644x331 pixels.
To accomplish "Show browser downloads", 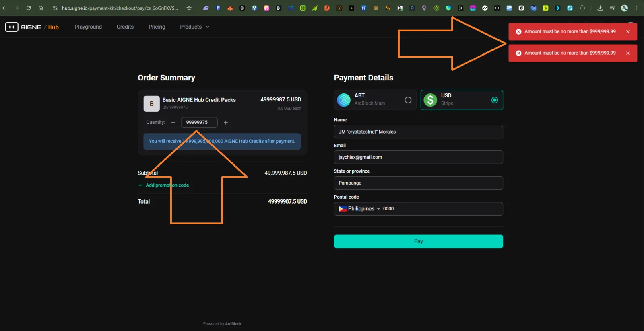I will [600, 8].
